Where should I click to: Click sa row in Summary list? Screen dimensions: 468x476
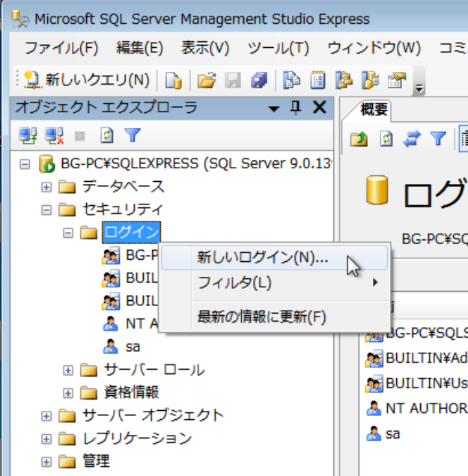tap(383, 434)
